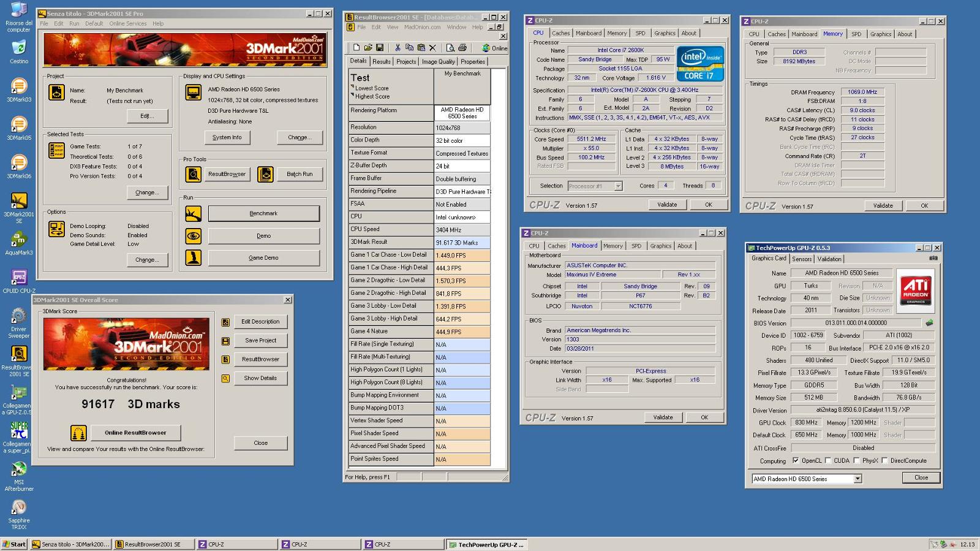980x551 pixels.
Task: Click Print Preview icon in ResultBrowser toolbar
Action: tap(450, 48)
